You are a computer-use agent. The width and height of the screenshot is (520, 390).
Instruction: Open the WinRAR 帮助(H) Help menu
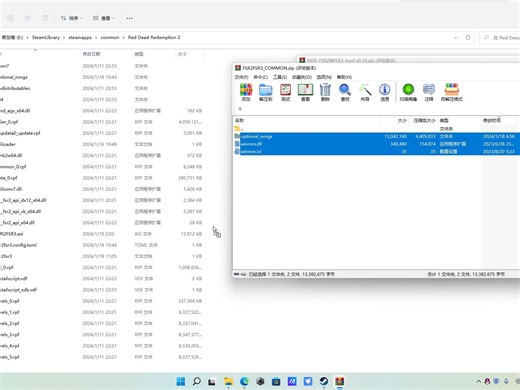pos(344,77)
